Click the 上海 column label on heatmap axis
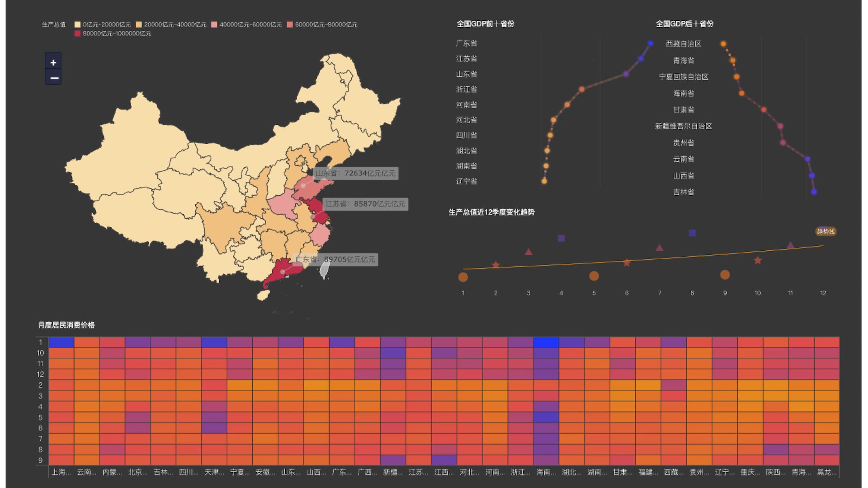868x488 pixels. pos(61,472)
